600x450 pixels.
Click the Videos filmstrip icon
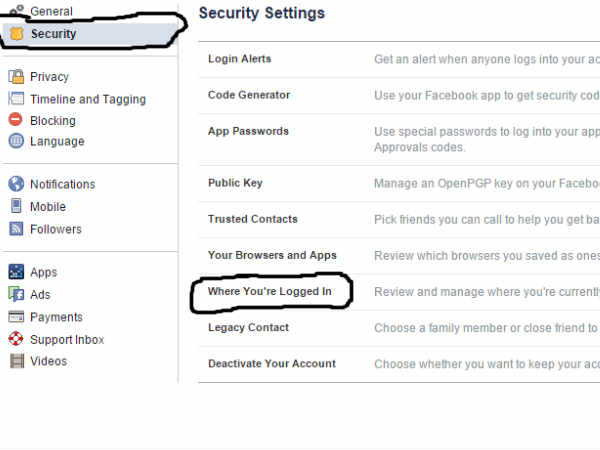pos(16,361)
